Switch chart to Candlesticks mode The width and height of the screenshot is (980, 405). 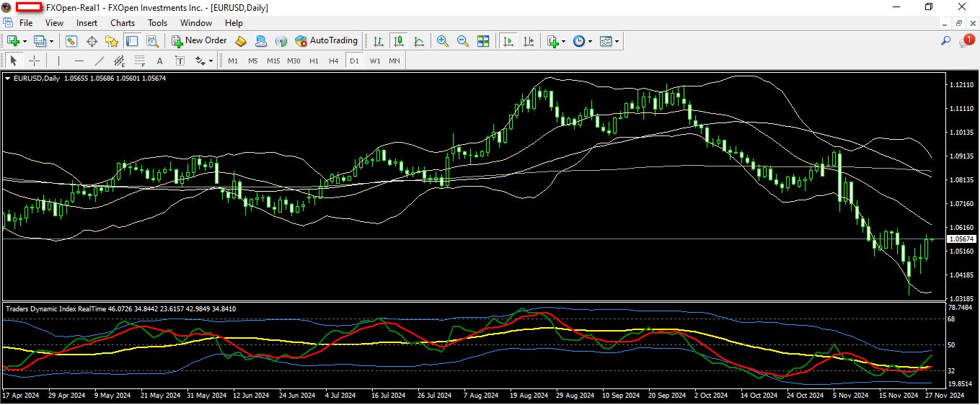click(x=398, y=41)
